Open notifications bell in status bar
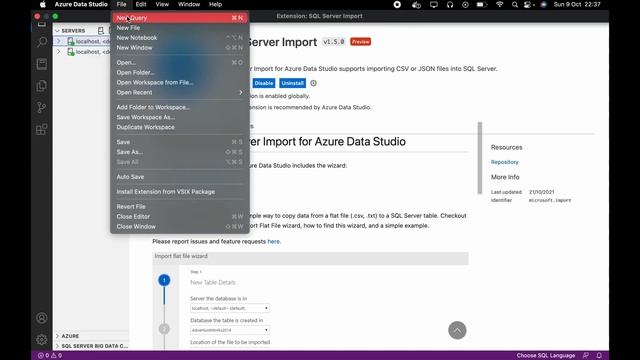The image size is (640, 360). (599, 356)
